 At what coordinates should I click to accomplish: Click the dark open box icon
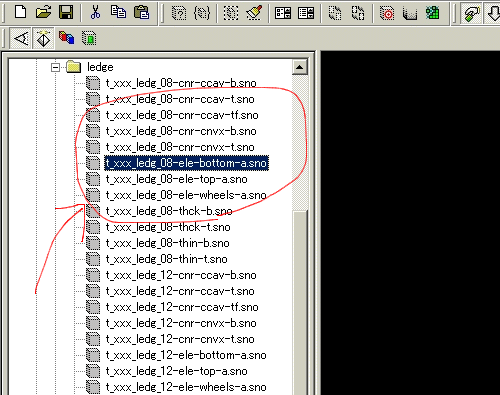(410, 13)
